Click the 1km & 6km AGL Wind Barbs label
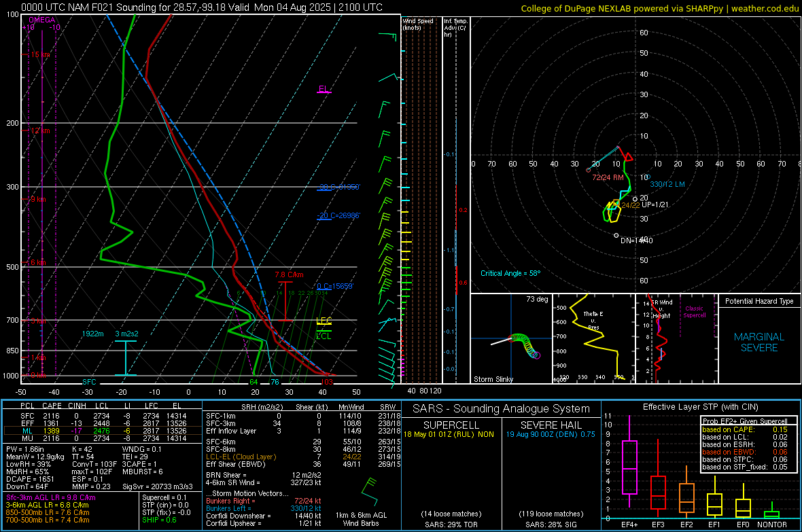Image resolution: width=802 pixels, height=532 pixels. point(361,519)
